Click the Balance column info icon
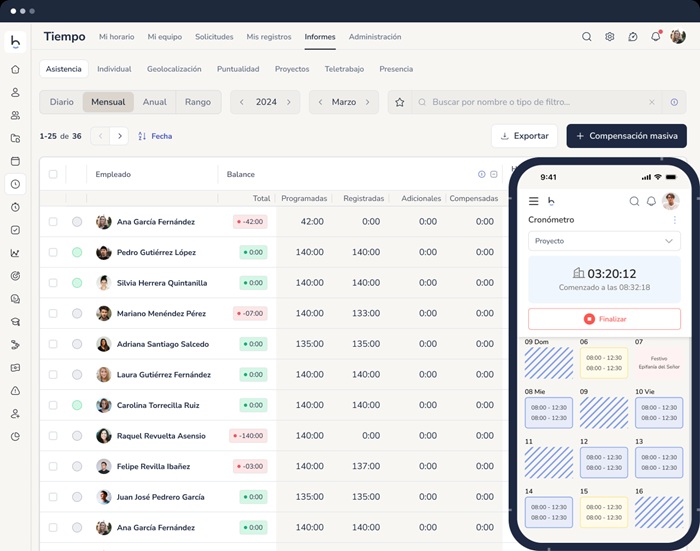 (481, 174)
